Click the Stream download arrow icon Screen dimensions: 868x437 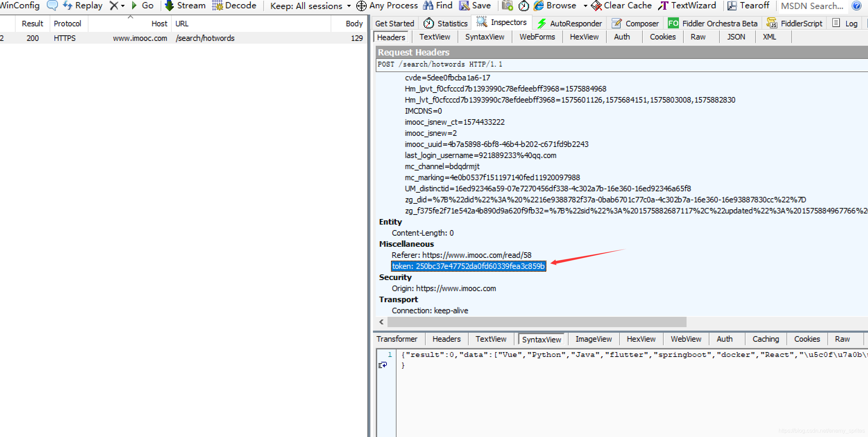click(169, 6)
